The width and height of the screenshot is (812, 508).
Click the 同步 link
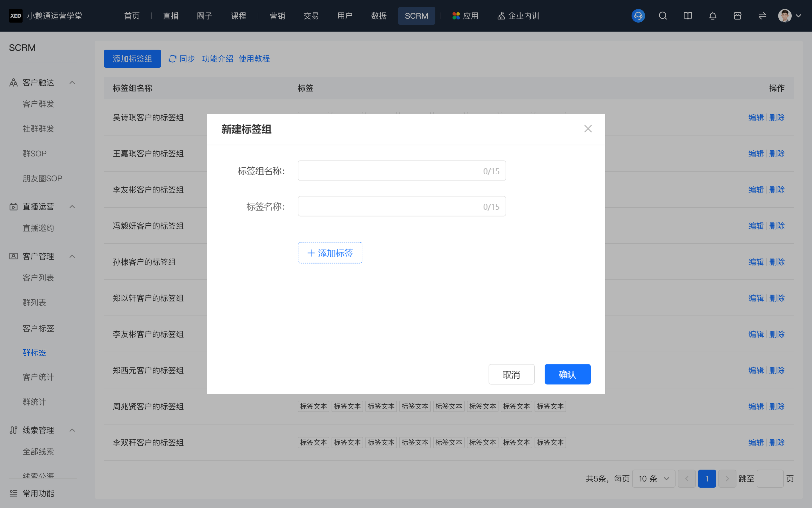pyautogui.click(x=187, y=59)
